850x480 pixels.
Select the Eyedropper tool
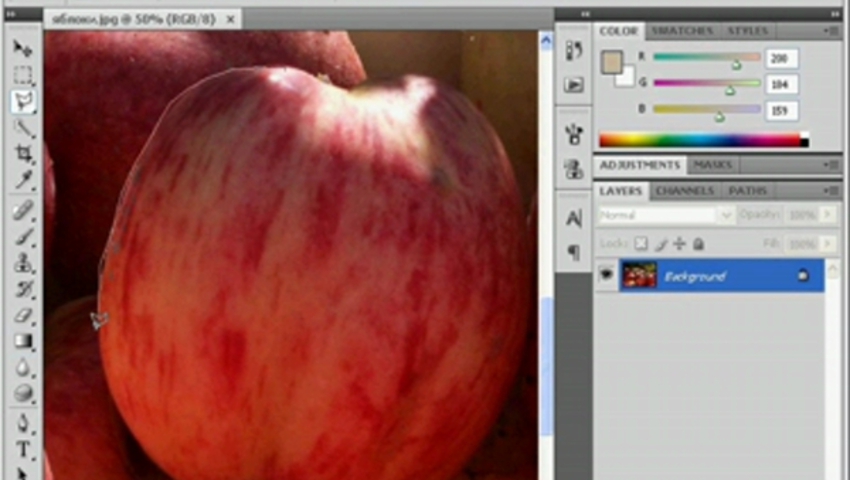click(x=23, y=180)
